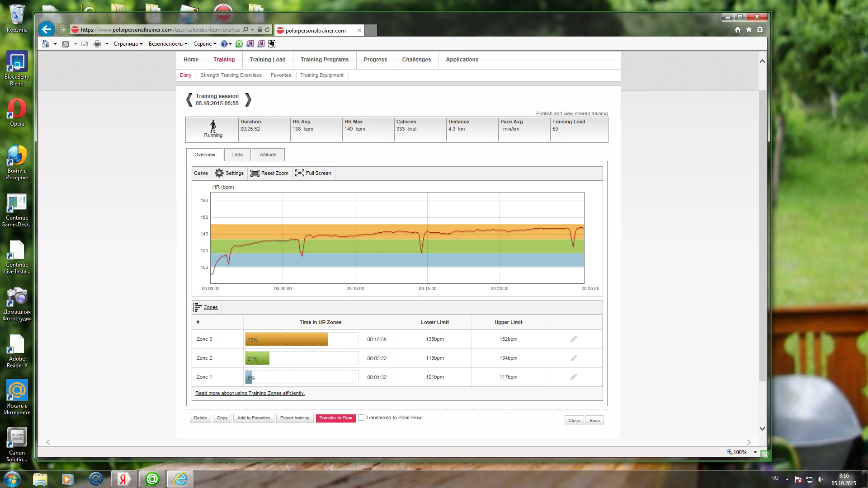The height and width of the screenshot is (488, 868).
Task: Click the Zone 3 orange progress bar
Action: point(287,339)
